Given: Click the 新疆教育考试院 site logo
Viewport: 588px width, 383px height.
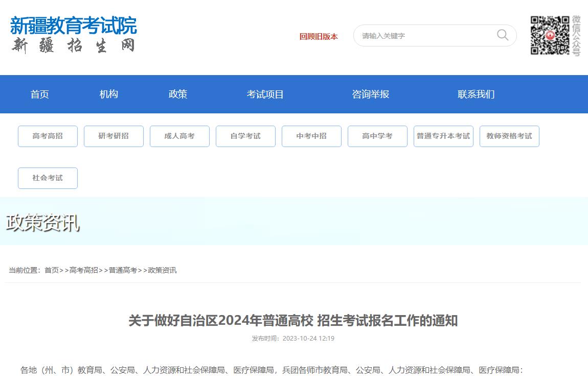Looking at the screenshot, I should click(x=74, y=34).
